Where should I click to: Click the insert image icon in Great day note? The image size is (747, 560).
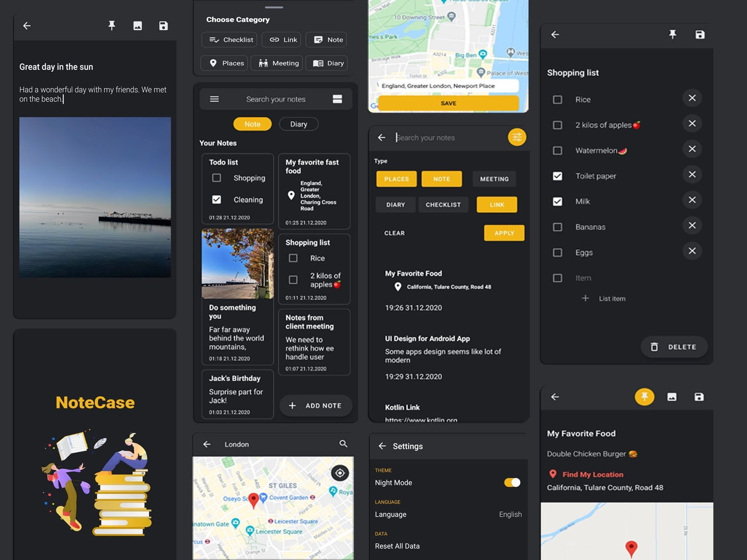138,26
